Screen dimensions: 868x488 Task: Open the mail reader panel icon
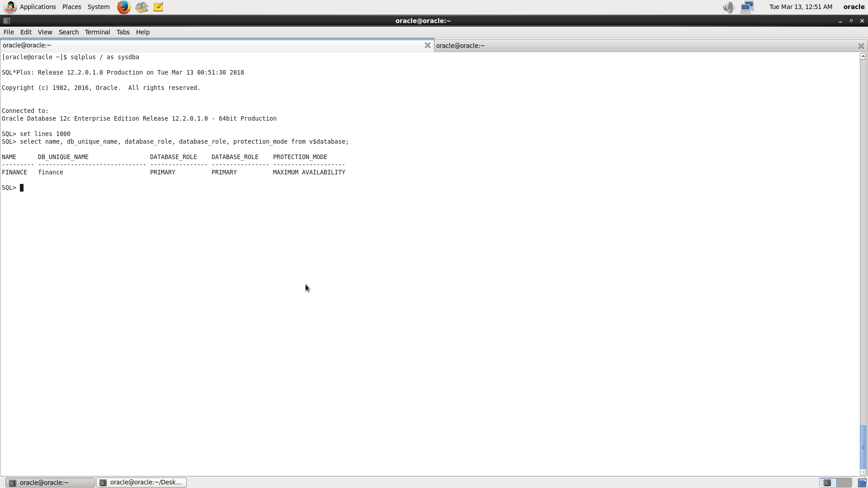142,7
